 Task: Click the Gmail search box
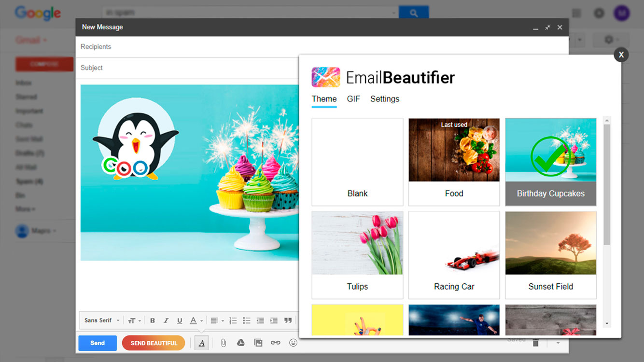tap(250, 13)
